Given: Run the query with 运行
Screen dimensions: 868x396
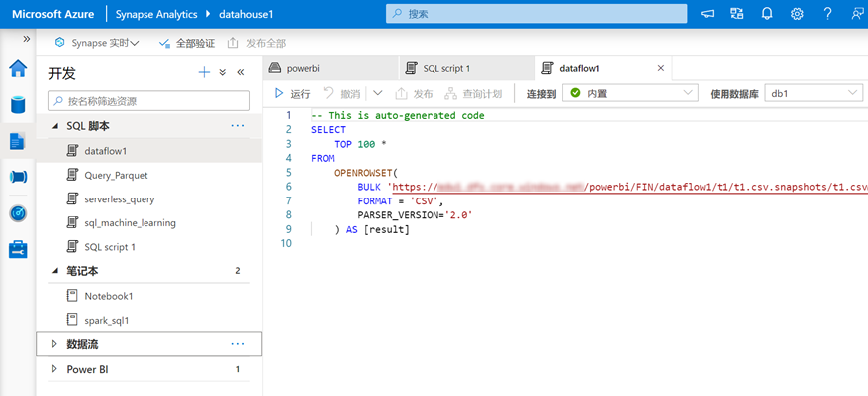Looking at the screenshot, I should (293, 93).
